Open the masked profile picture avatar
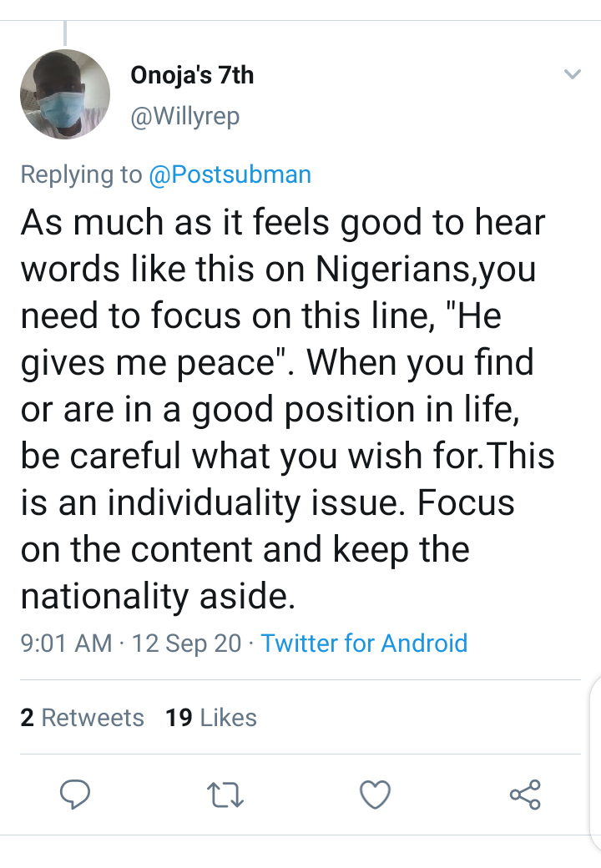Viewport: 601px width, 868px height. [x=65, y=94]
